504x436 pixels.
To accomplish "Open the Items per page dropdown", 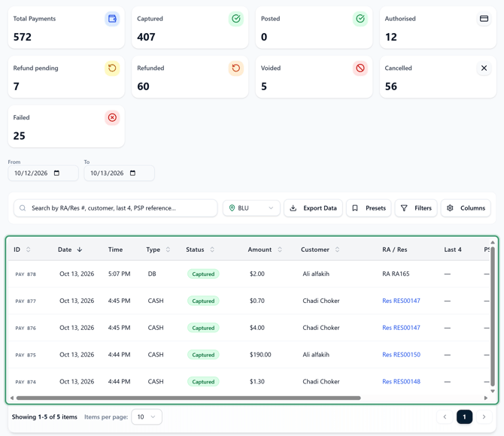I will point(147,417).
